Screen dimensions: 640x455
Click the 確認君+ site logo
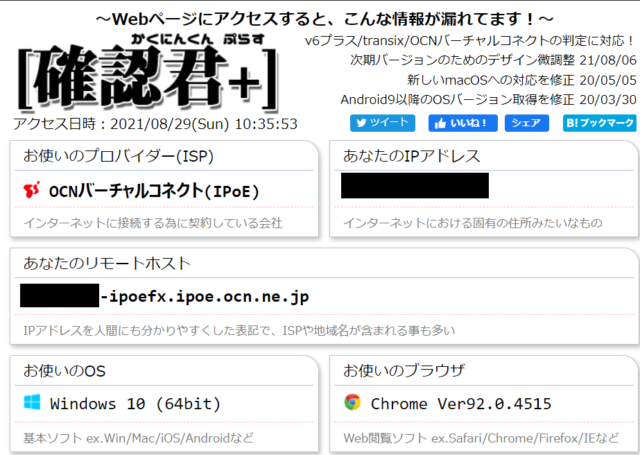pyautogui.click(x=149, y=73)
